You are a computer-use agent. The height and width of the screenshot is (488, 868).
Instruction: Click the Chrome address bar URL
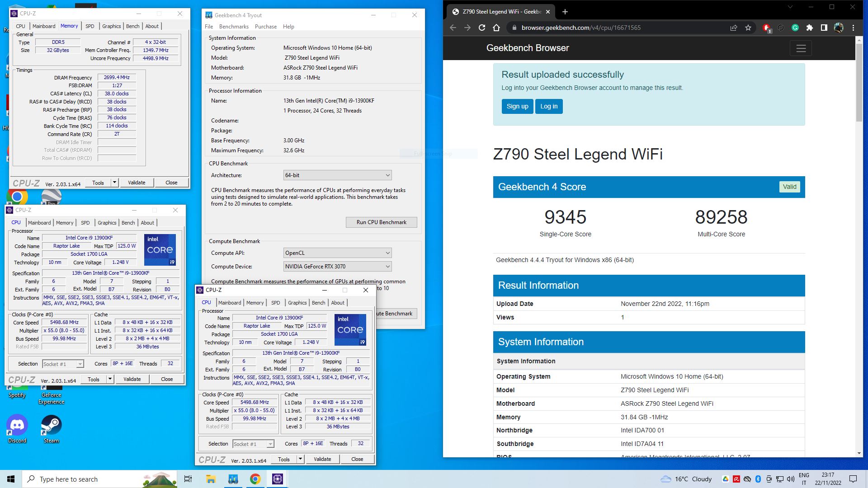[581, 28]
